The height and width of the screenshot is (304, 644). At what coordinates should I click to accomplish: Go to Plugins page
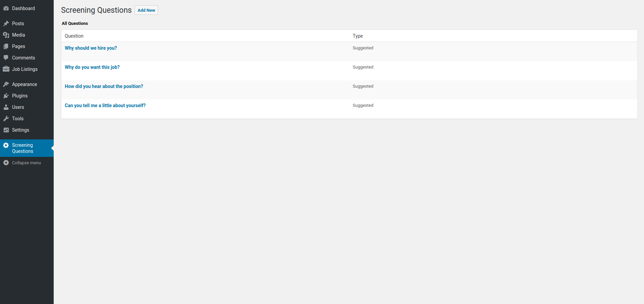(x=20, y=96)
